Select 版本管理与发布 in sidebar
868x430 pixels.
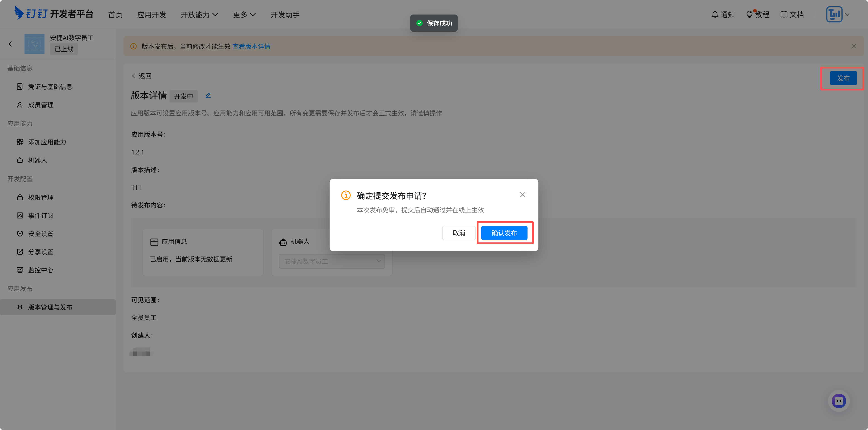tap(58, 307)
